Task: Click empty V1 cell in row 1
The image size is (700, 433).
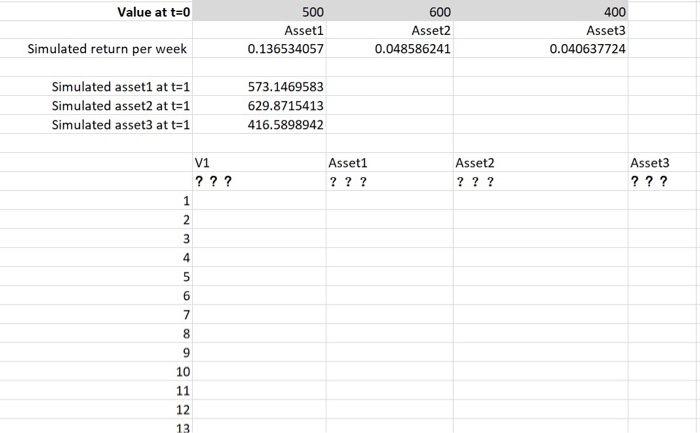Action: (259, 200)
